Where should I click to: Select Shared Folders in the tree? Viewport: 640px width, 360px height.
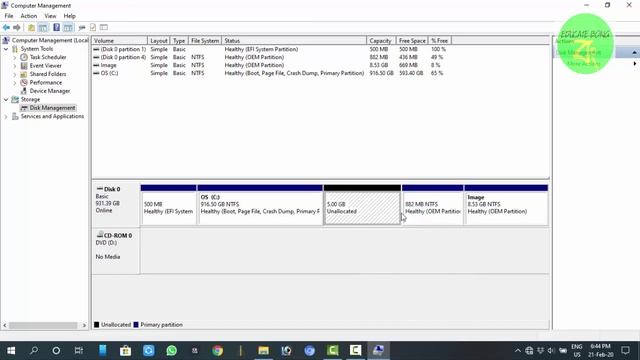(47, 74)
